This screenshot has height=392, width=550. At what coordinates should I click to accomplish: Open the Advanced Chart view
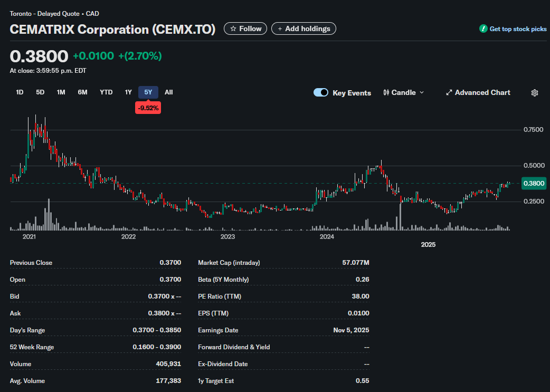point(478,92)
